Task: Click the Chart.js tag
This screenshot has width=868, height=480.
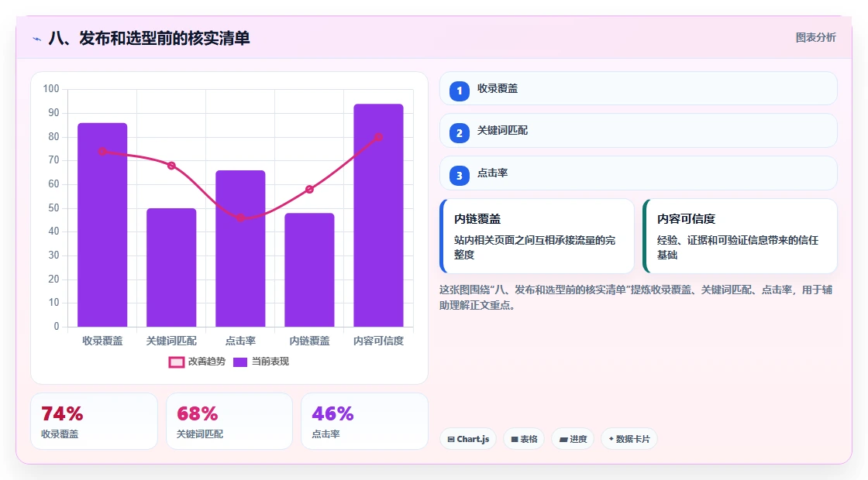Action: point(468,439)
